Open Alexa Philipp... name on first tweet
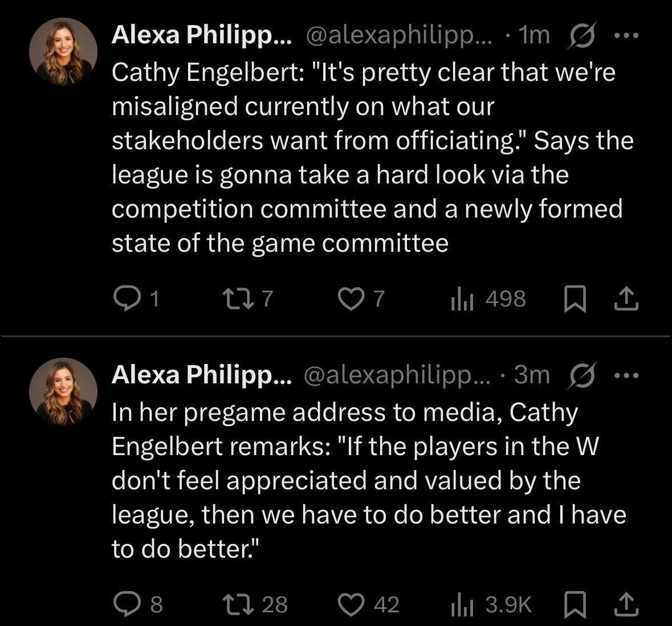Viewport: 672px width, 626px height. point(201,35)
